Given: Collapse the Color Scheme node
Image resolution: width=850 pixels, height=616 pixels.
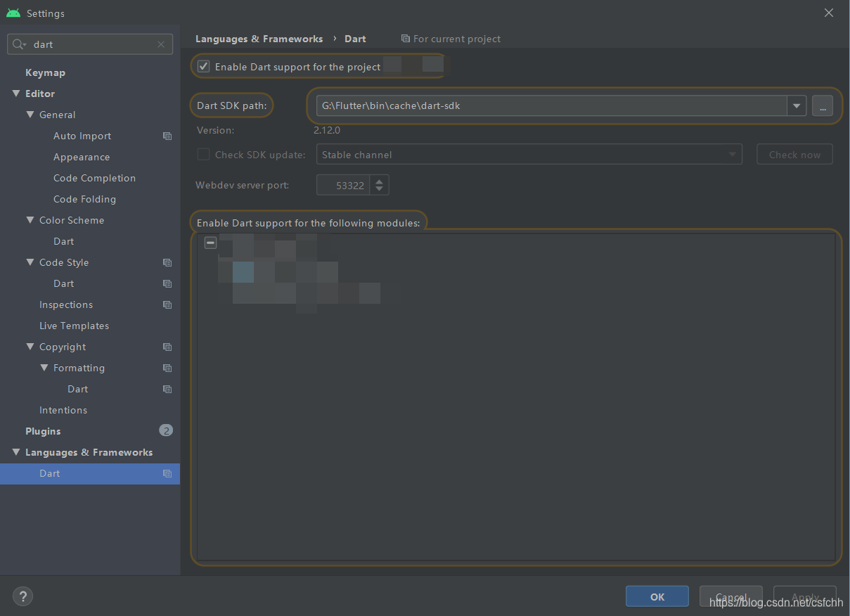Looking at the screenshot, I should coord(30,220).
